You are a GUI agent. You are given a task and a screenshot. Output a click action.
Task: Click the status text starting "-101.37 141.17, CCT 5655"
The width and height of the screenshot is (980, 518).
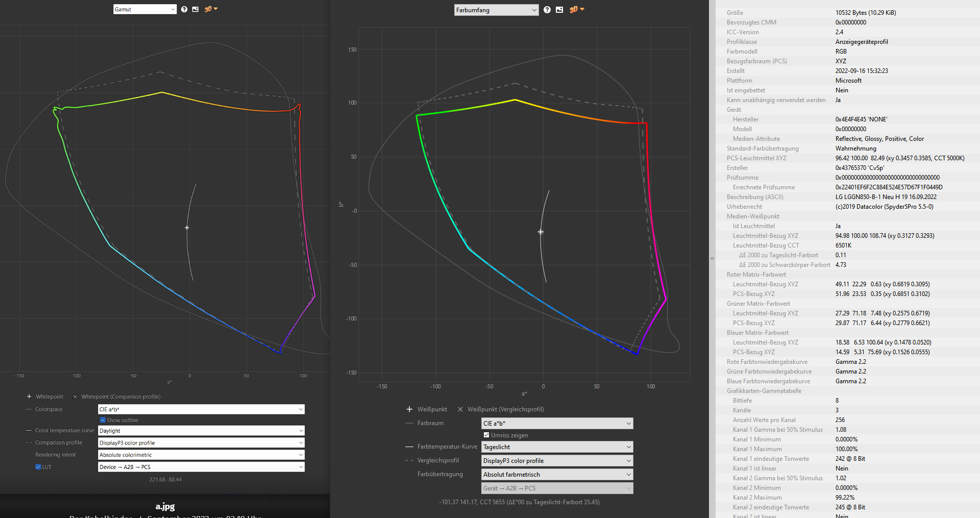519,502
